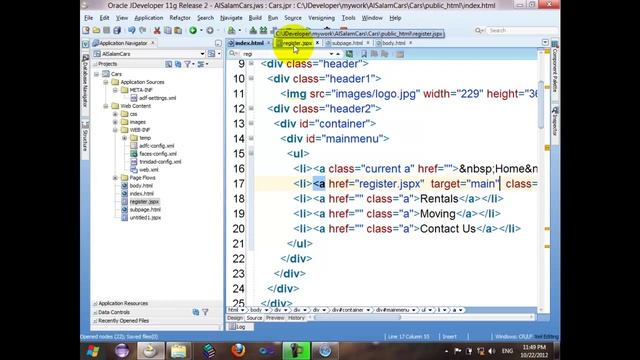
Task: Click the editor vertical scrollbar thumb
Action: pyautogui.click(x=541, y=105)
